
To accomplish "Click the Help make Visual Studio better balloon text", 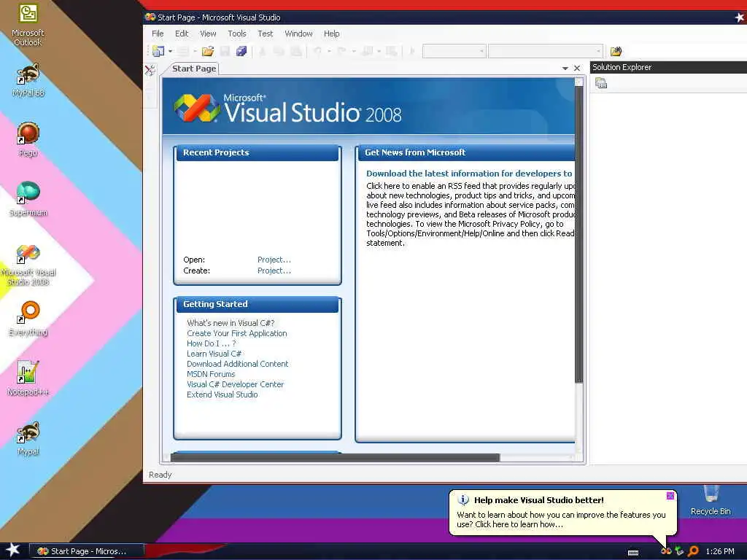I will coord(561,519).
